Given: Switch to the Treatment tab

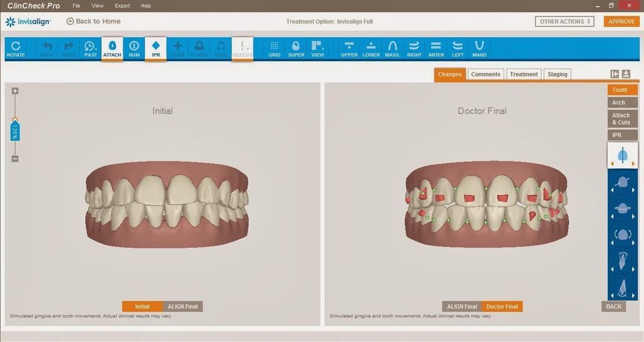Looking at the screenshot, I should 524,74.
